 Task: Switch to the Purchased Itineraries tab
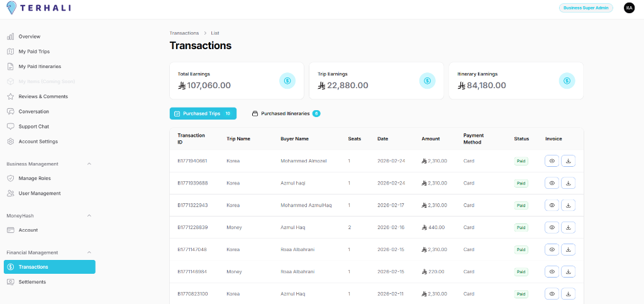point(286,113)
